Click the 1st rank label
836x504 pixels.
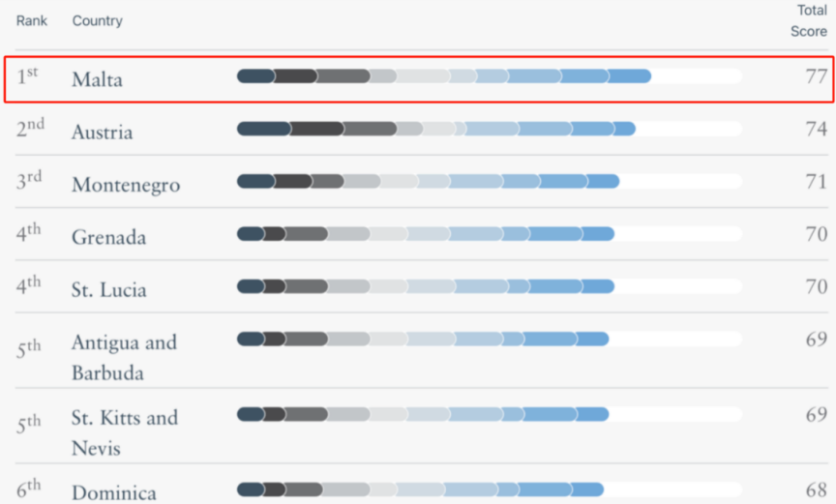pyautogui.click(x=27, y=76)
